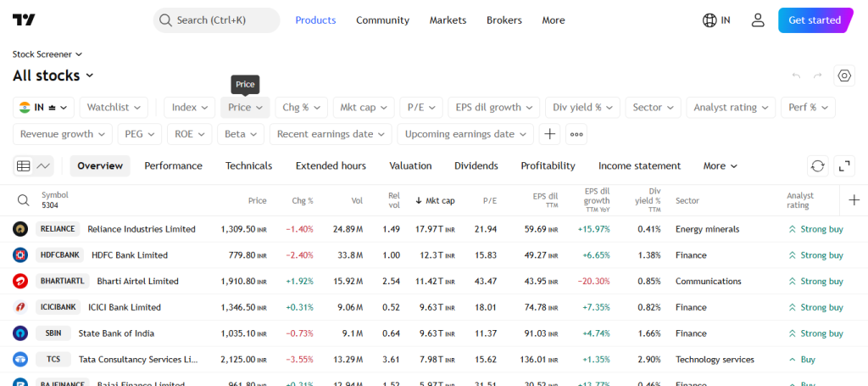Click the Bharti Airtel logo
Image resolution: width=868 pixels, height=386 pixels.
pyautogui.click(x=20, y=282)
